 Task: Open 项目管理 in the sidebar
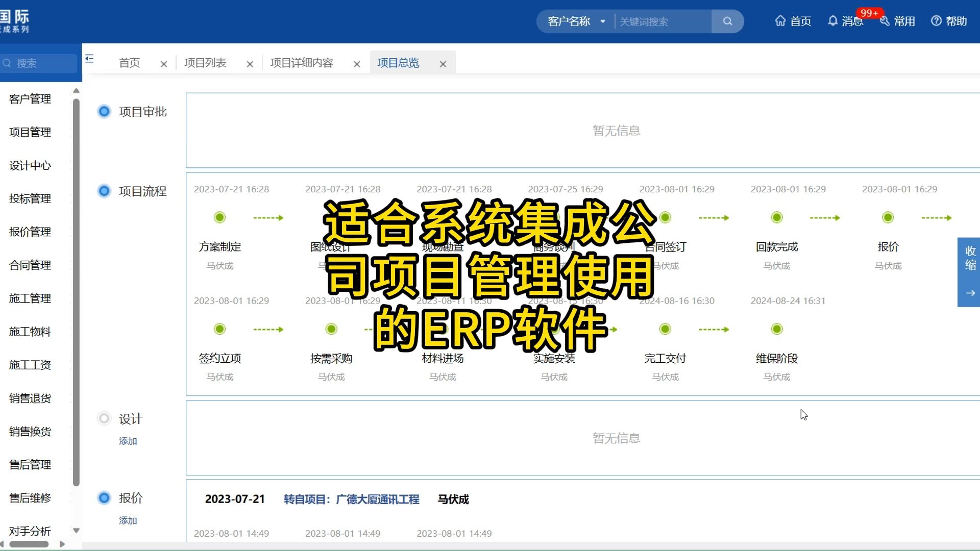(30, 132)
